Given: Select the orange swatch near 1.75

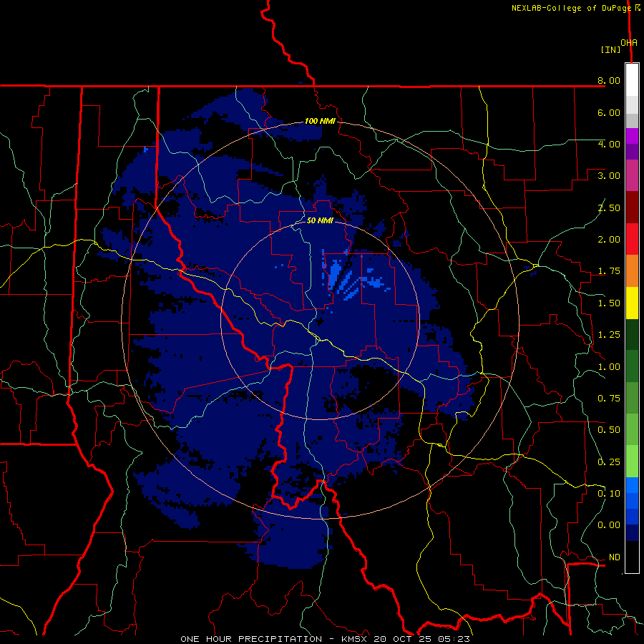Looking at the screenshot, I should pos(632,271).
